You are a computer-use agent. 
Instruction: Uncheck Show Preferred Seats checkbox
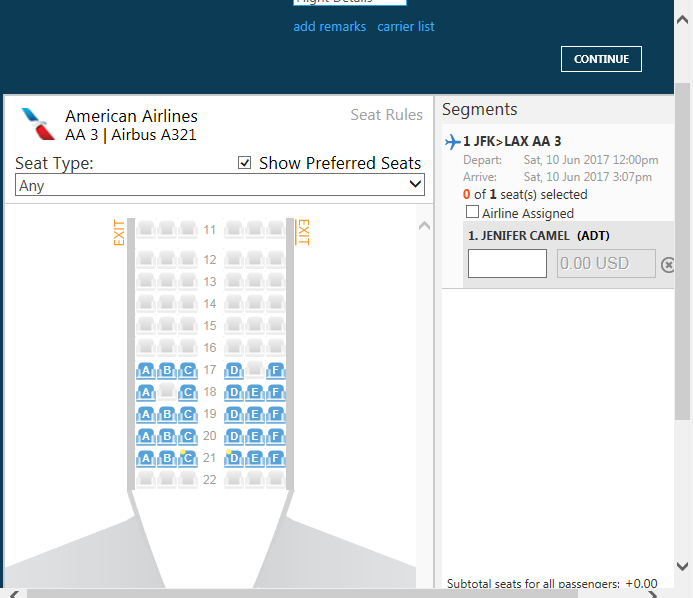(244, 163)
